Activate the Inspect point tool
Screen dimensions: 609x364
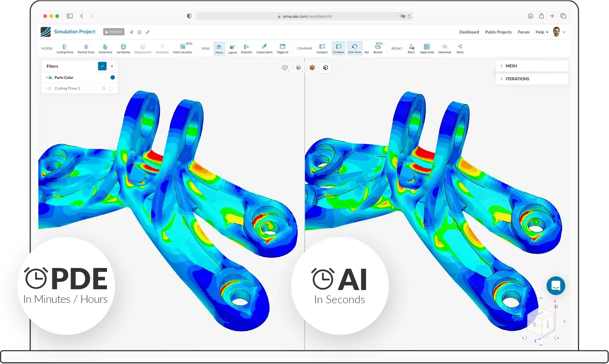coord(264,49)
